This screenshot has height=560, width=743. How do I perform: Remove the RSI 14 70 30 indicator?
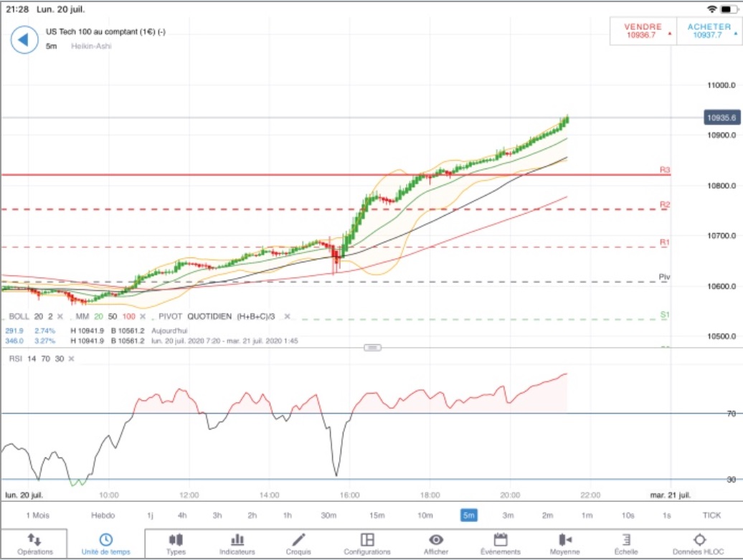[71, 359]
